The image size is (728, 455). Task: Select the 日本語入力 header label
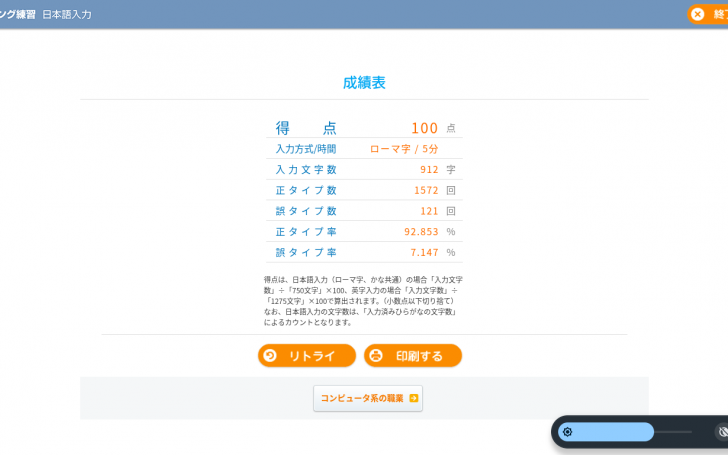coord(67,14)
